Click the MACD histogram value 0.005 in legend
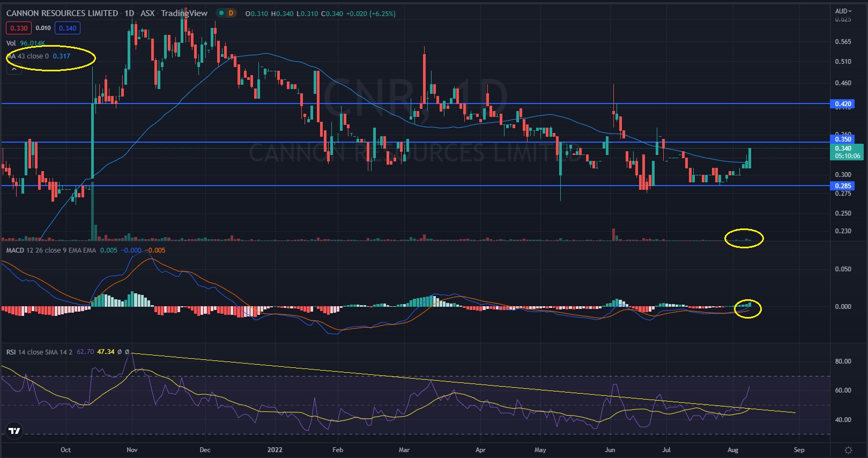868x458 pixels. point(109,250)
